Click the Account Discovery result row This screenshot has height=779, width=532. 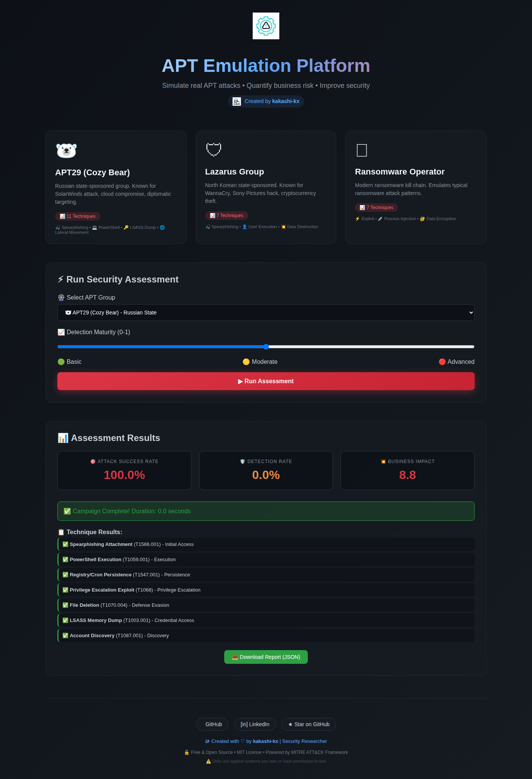(266, 636)
